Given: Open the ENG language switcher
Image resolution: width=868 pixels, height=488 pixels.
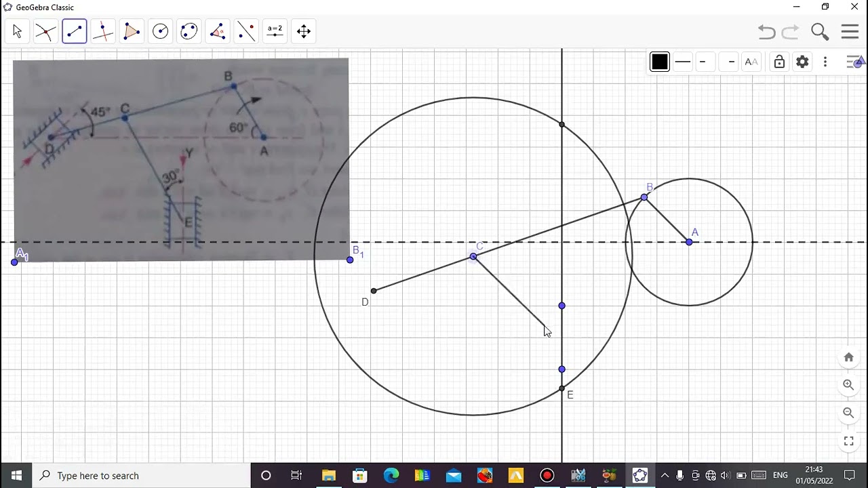Looking at the screenshot, I should (781, 475).
